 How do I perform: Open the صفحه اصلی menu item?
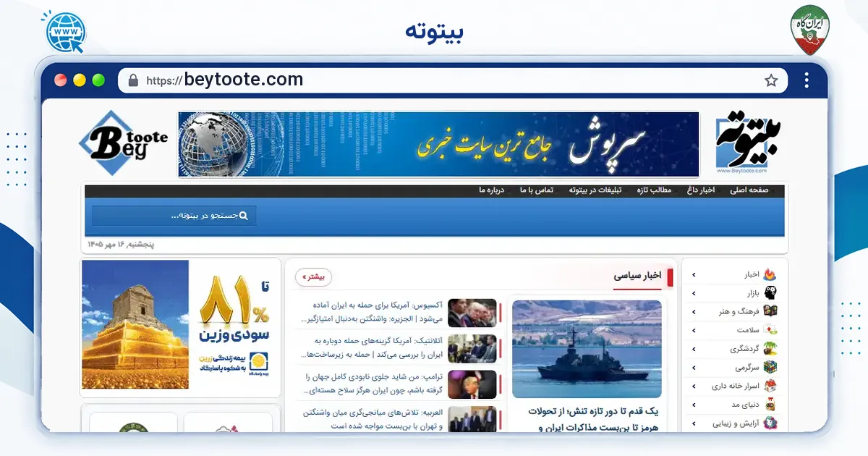[749, 190]
